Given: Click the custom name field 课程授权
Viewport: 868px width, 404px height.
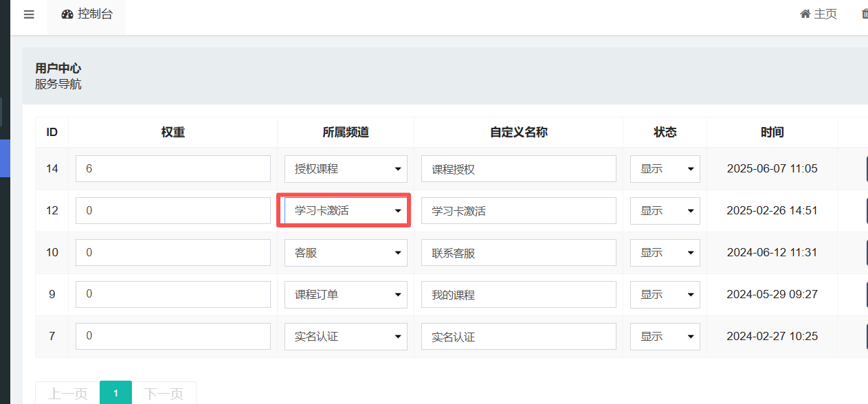Looking at the screenshot, I should tap(518, 169).
